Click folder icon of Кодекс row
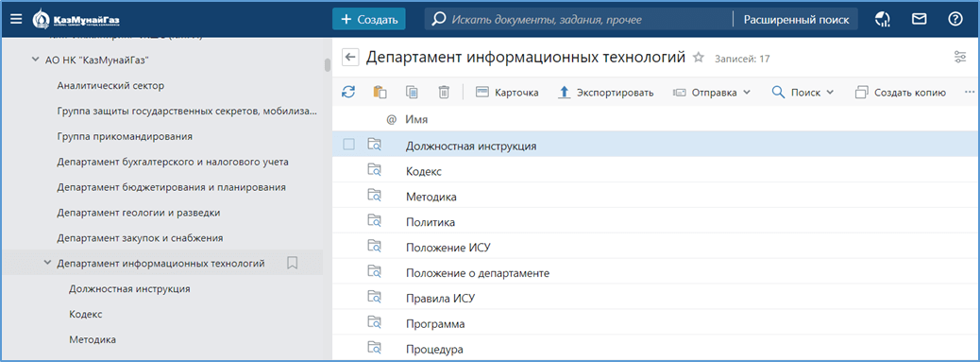The image size is (980, 362). [375, 170]
